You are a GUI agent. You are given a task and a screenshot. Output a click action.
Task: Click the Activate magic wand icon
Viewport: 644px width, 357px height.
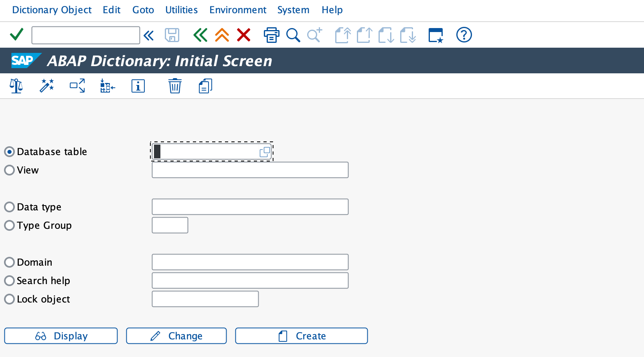click(47, 86)
